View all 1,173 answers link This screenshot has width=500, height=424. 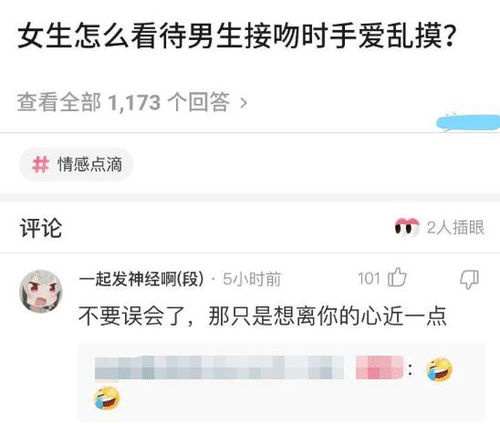132,102
